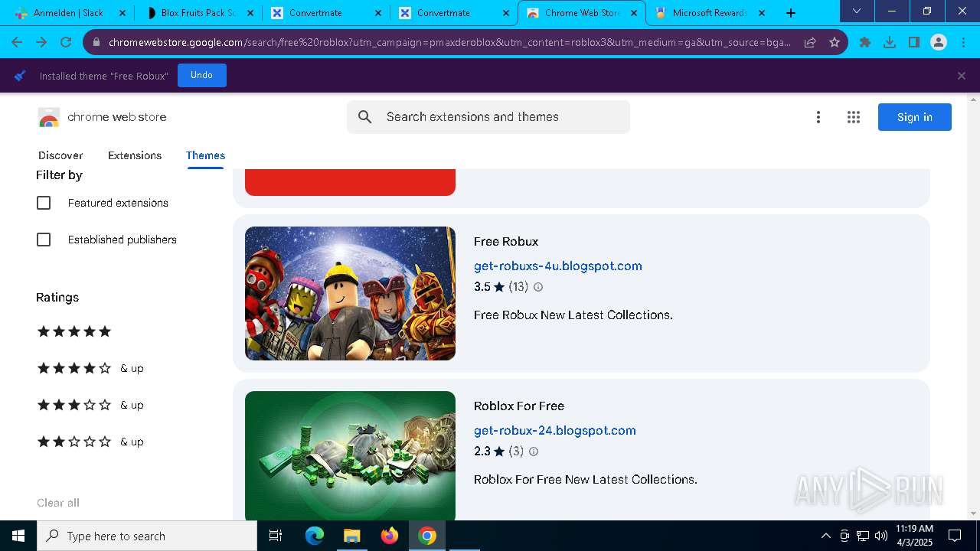This screenshot has height=551, width=980.
Task: Dismiss the installed theme notification bar
Action: pyautogui.click(x=962, y=76)
